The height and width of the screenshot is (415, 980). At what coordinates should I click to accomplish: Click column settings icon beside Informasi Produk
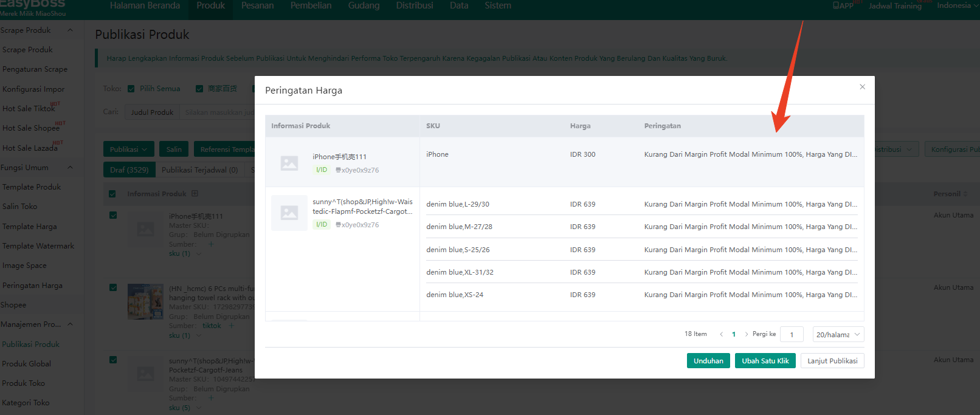tap(195, 194)
